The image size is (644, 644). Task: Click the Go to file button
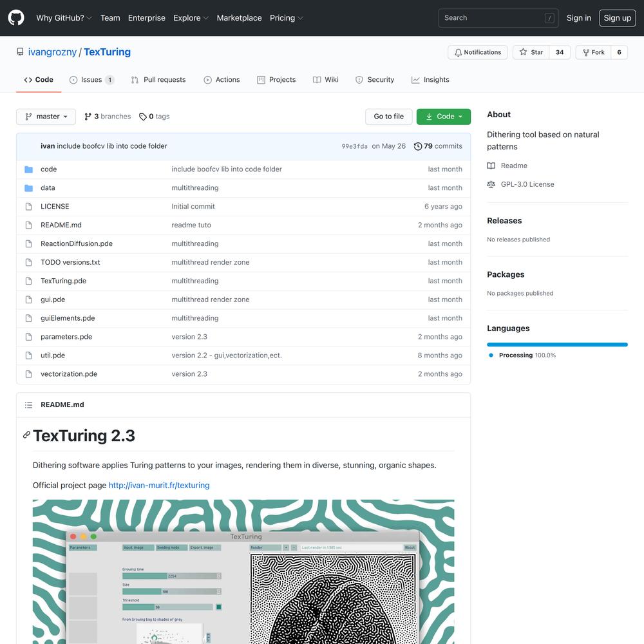[388, 117]
